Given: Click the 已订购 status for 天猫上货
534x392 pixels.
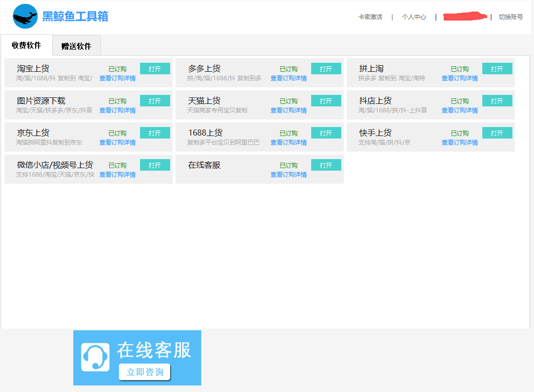Looking at the screenshot, I should tap(289, 101).
